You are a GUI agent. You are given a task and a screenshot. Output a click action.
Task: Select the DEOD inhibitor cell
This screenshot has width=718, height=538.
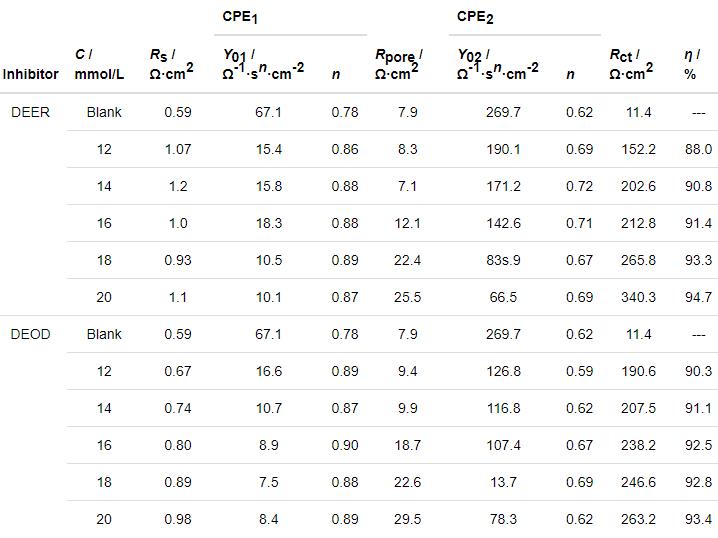[30, 334]
